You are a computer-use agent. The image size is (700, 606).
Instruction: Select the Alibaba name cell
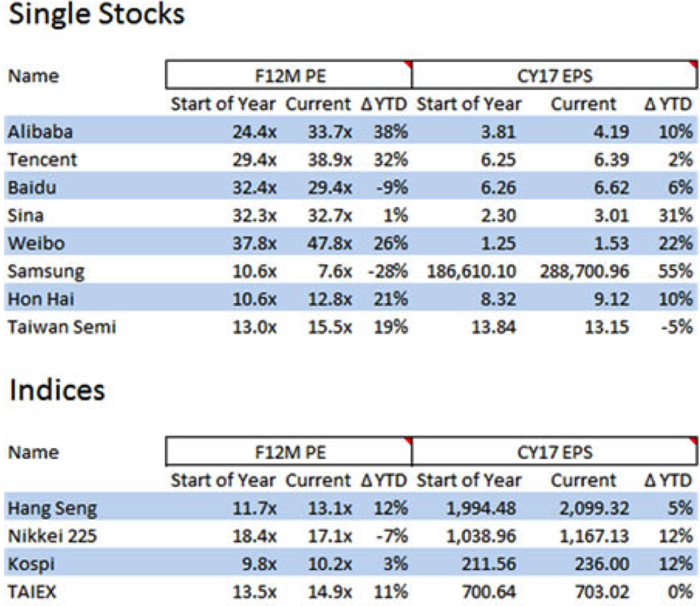[x=40, y=132]
